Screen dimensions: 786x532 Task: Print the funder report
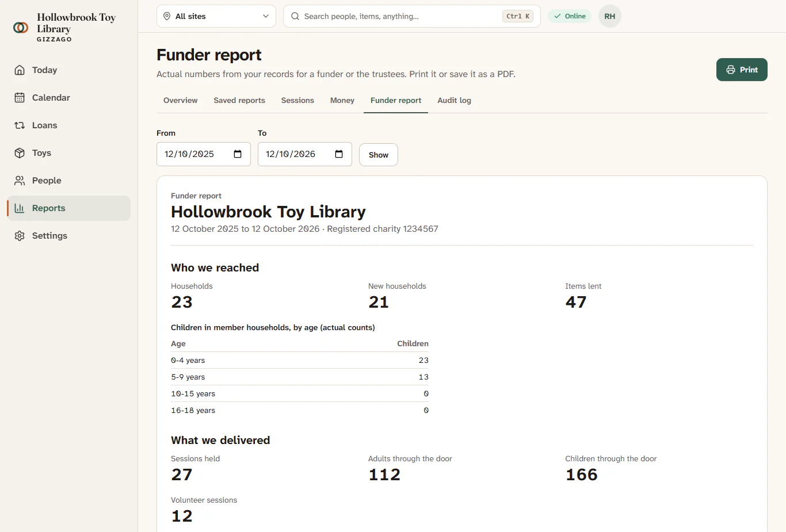[742, 70]
